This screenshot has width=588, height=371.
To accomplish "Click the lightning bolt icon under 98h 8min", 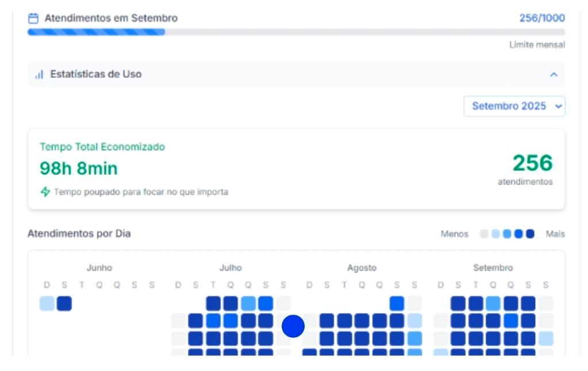I will click(x=45, y=192).
